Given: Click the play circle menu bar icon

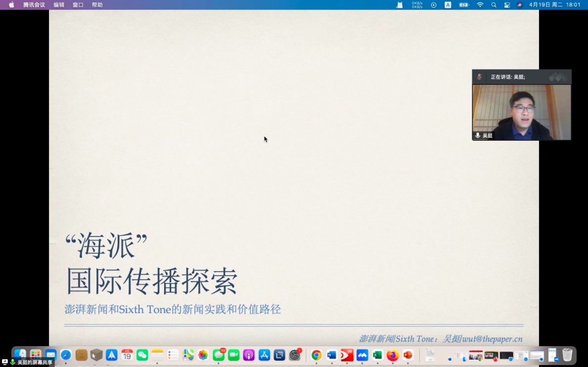Looking at the screenshot, I should pyautogui.click(x=434, y=5).
